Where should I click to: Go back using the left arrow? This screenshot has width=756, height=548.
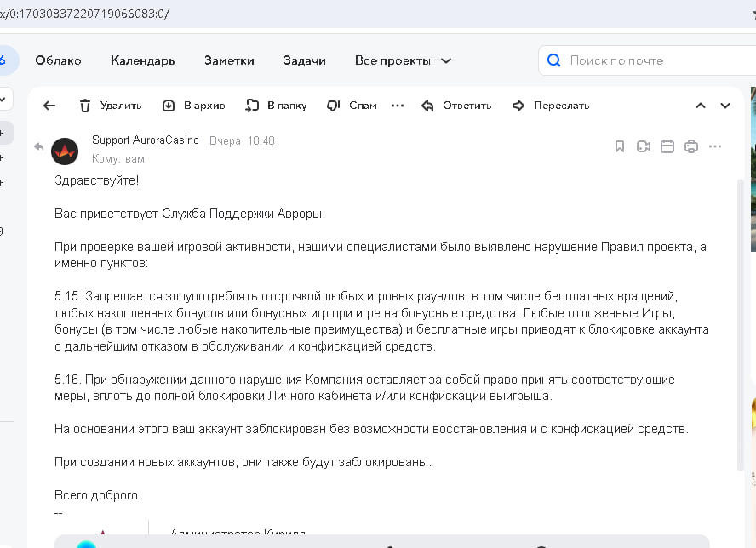tap(49, 106)
